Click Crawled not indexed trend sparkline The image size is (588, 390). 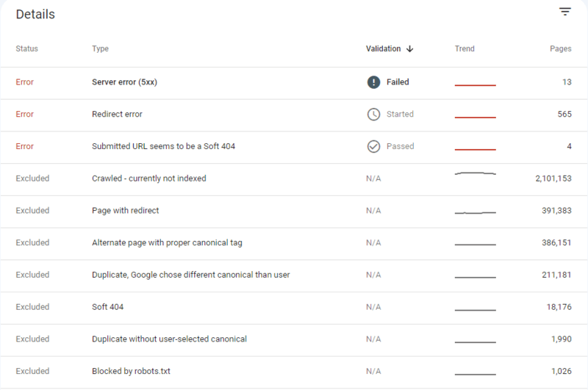(x=475, y=174)
